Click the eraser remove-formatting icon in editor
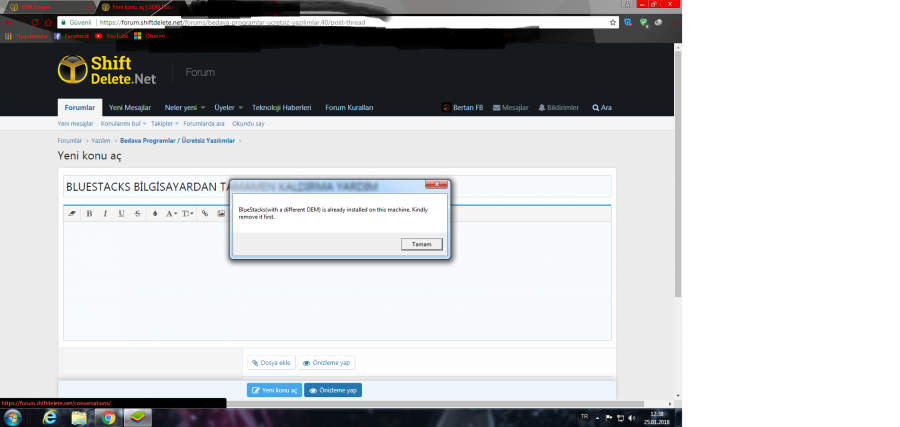The width and height of the screenshot is (900, 427). 72,214
